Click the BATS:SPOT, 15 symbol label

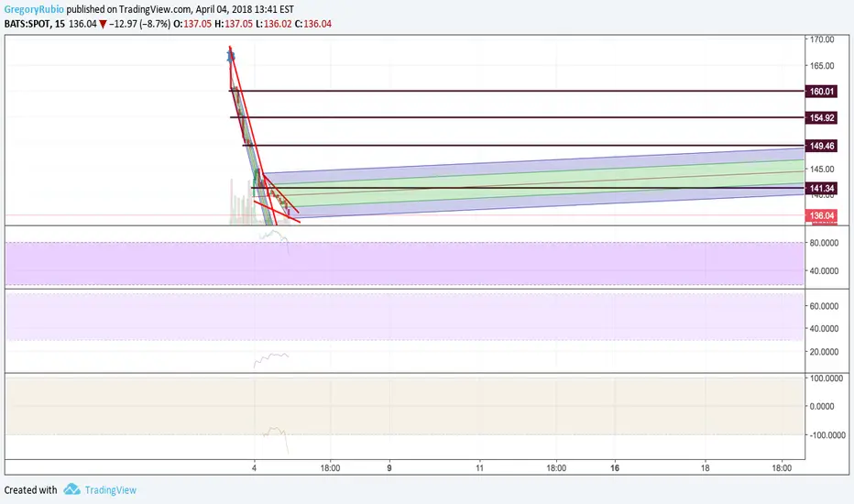pyautogui.click(x=35, y=24)
